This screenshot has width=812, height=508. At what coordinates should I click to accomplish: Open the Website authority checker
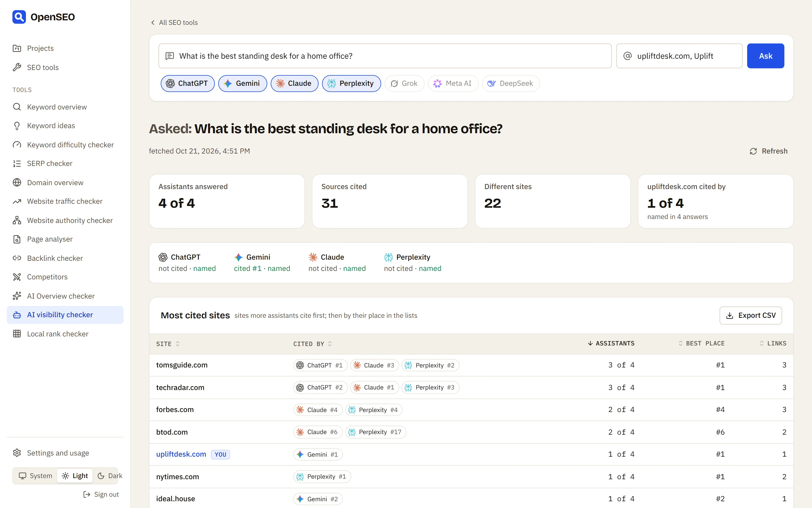click(65, 220)
